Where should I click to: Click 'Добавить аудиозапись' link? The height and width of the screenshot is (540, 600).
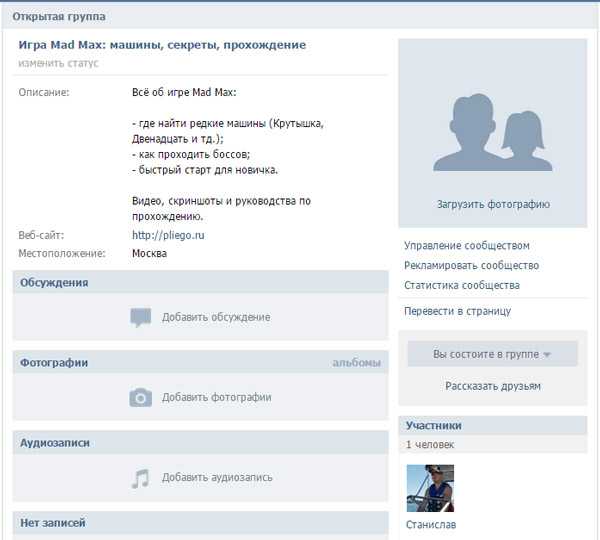(x=217, y=478)
